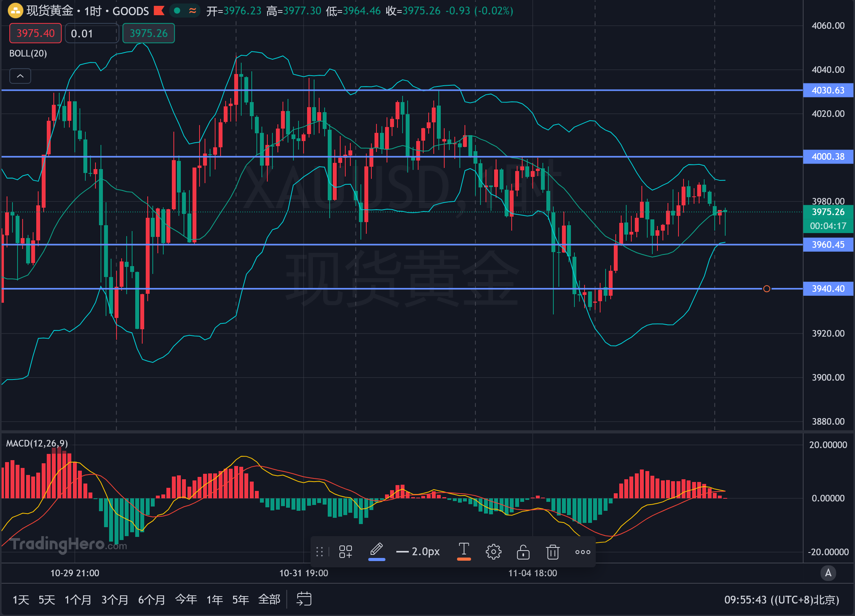855x616 pixels.
Task: Click the orange anchor circle on the 3940.40 line
Action: tap(767, 289)
